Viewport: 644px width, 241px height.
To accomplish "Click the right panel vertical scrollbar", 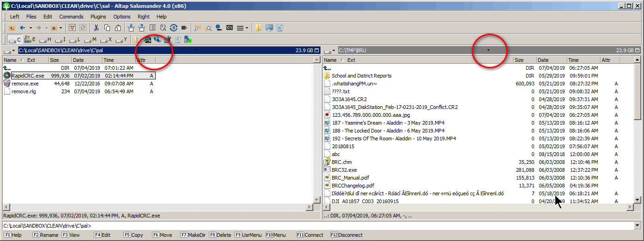I will coord(637,130).
